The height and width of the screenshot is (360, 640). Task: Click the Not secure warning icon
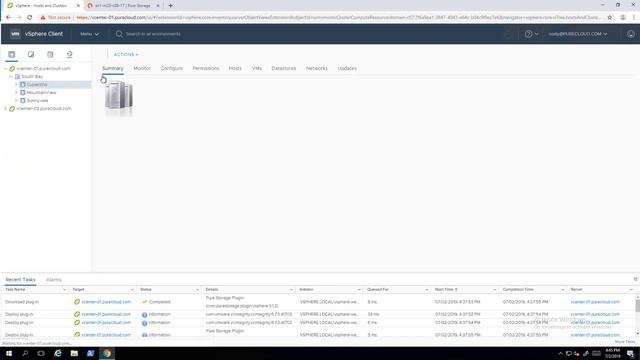click(42, 18)
